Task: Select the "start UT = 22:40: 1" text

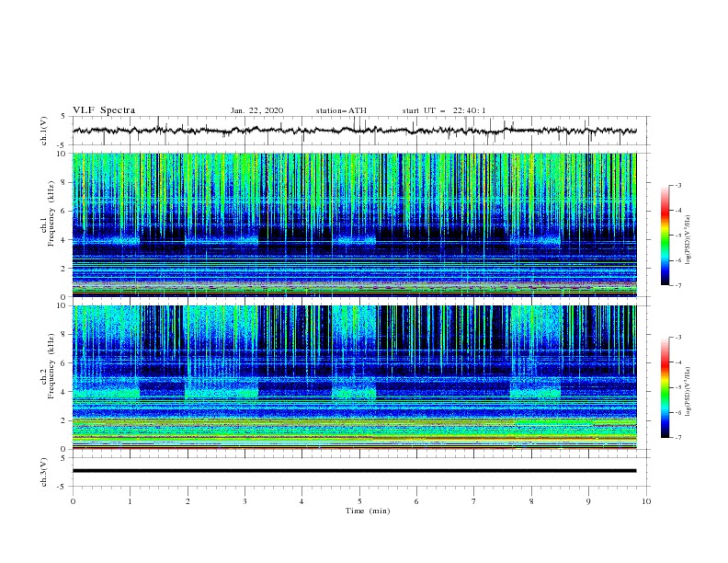Action: pos(444,110)
